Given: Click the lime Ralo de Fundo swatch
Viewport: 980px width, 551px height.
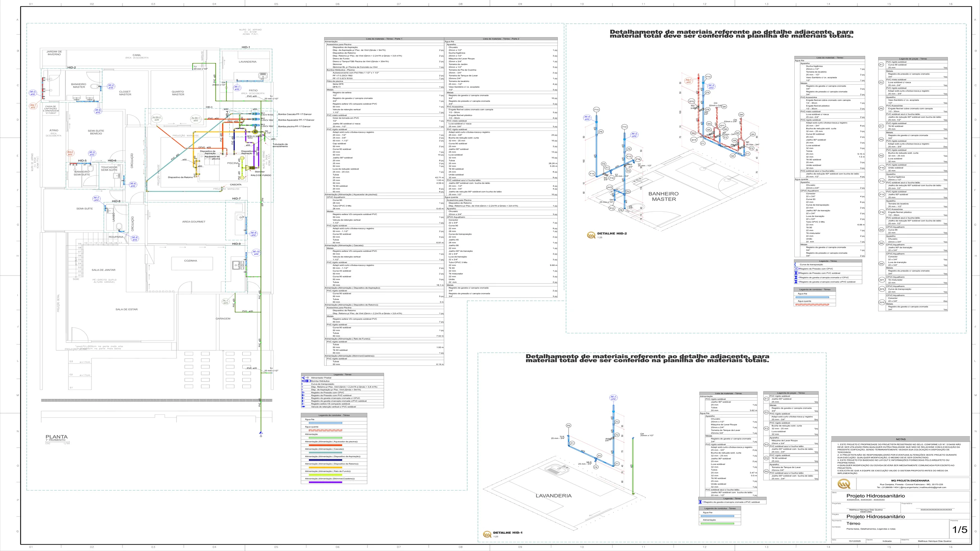Looking at the screenshot, I should tap(325, 475).
